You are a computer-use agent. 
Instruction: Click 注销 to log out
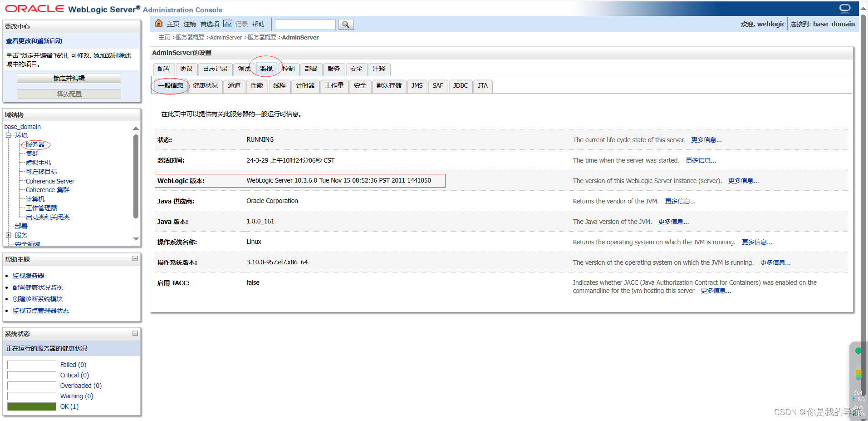190,24
